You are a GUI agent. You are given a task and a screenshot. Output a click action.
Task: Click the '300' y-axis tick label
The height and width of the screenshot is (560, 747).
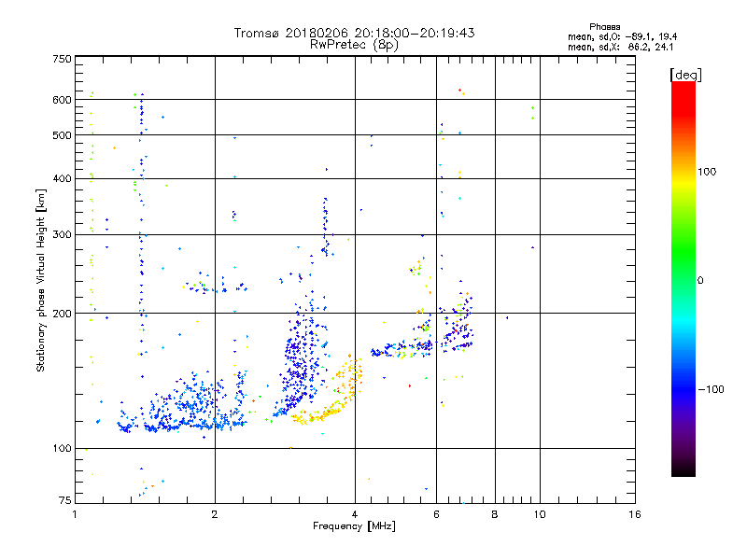coord(62,235)
